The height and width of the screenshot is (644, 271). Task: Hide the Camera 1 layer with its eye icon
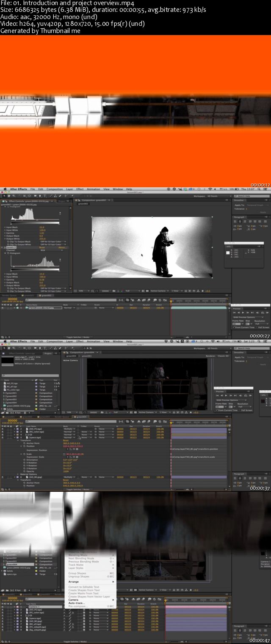click(x=2, y=607)
